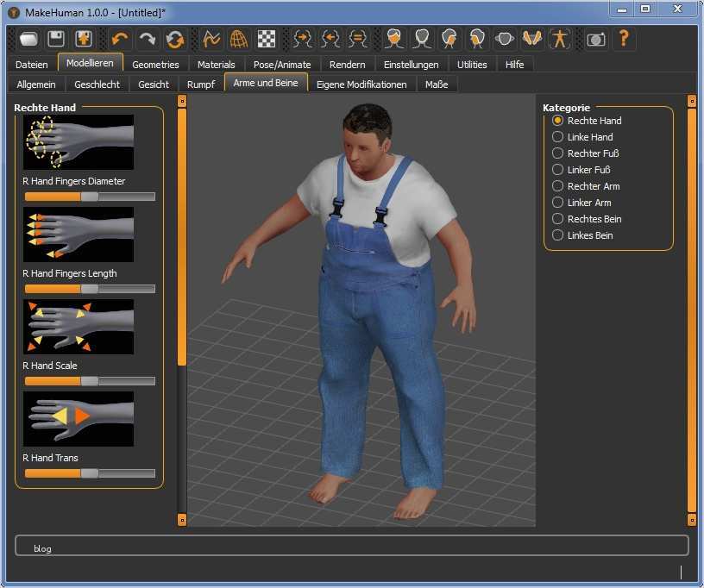Switch to the Geometries tab
Viewport: 704px width, 588px height.
tap(157, 64)
